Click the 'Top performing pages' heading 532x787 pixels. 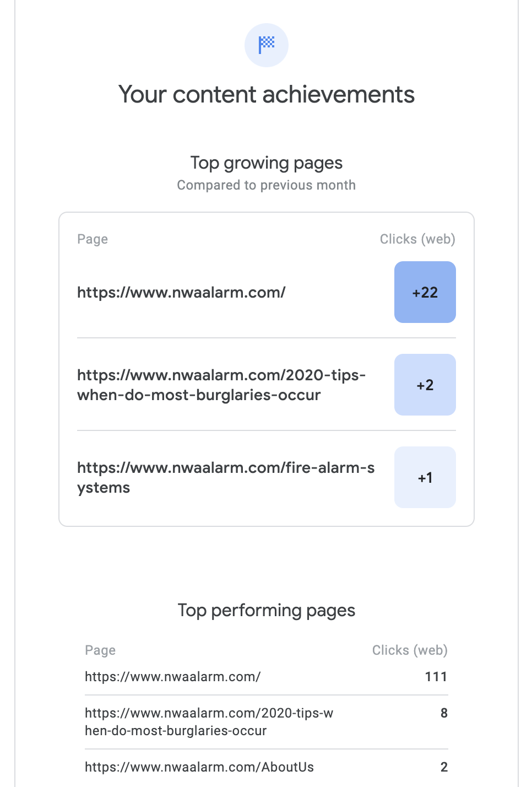[x=267, y=611]
